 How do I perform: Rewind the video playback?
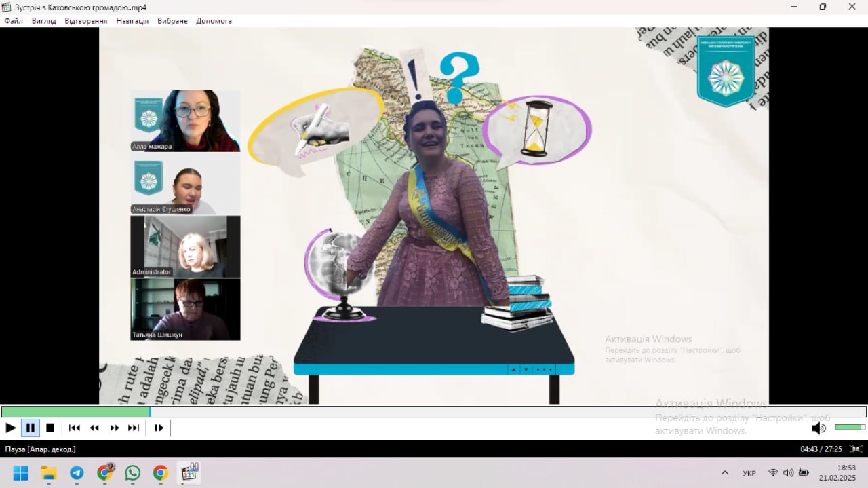click(x=94, y=428)
